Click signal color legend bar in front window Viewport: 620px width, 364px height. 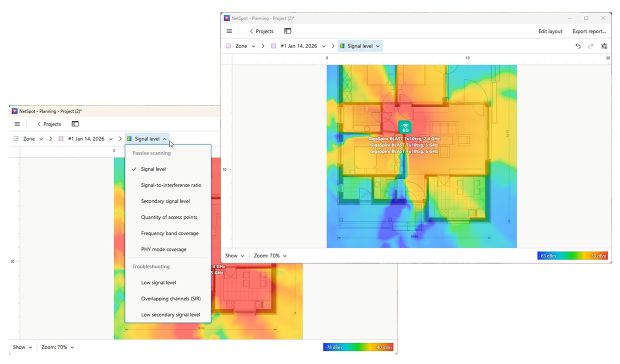[x=572, y=256]
